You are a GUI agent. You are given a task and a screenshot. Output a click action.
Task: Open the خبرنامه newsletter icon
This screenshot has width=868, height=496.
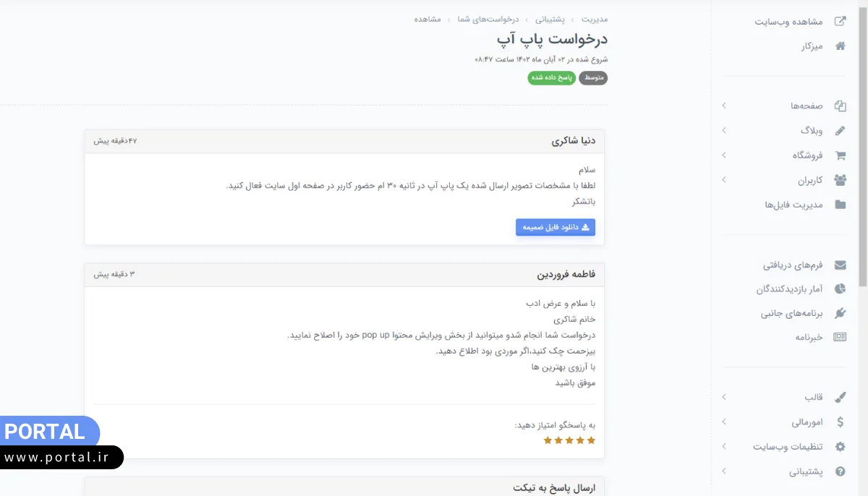840,336
